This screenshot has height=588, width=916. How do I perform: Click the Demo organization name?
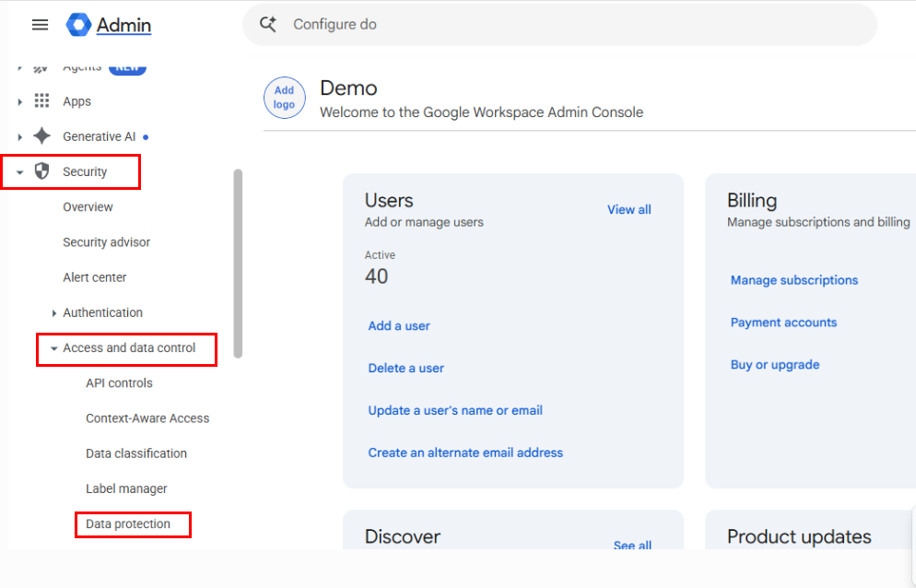tap(348, 88)
